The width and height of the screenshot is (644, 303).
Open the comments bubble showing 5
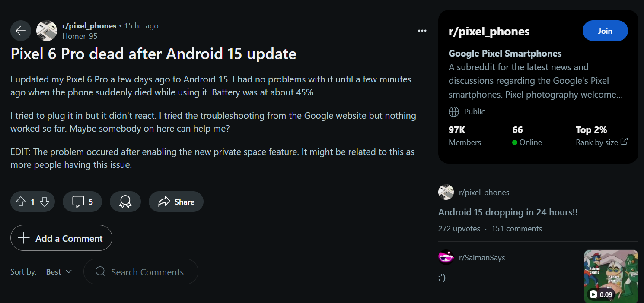coord(82,202)
